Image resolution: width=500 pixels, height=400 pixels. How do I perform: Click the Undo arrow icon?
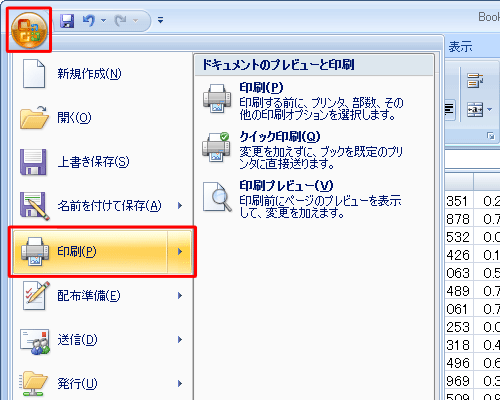89,21
